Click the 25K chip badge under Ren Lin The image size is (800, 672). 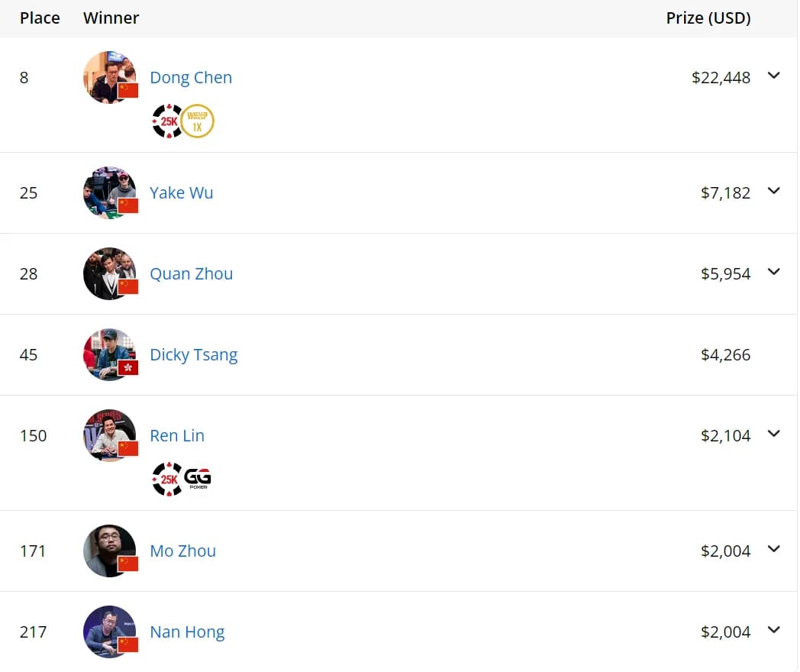click(x=167, y=479)
